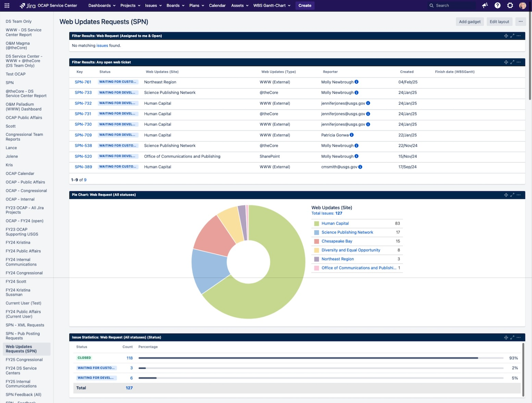Click the info icon beside Patricia Gonwa
532x403 pixels.
click(x=352, y=135)
